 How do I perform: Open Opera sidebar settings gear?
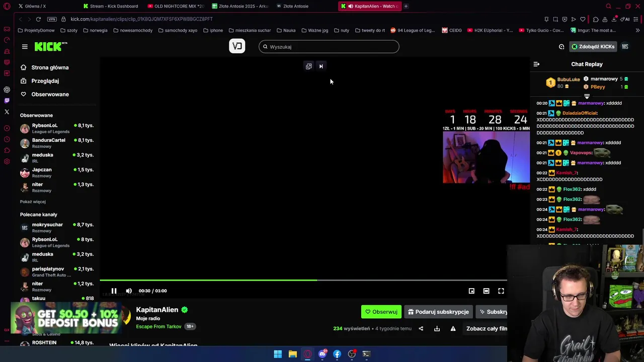[x=7, y=161]
